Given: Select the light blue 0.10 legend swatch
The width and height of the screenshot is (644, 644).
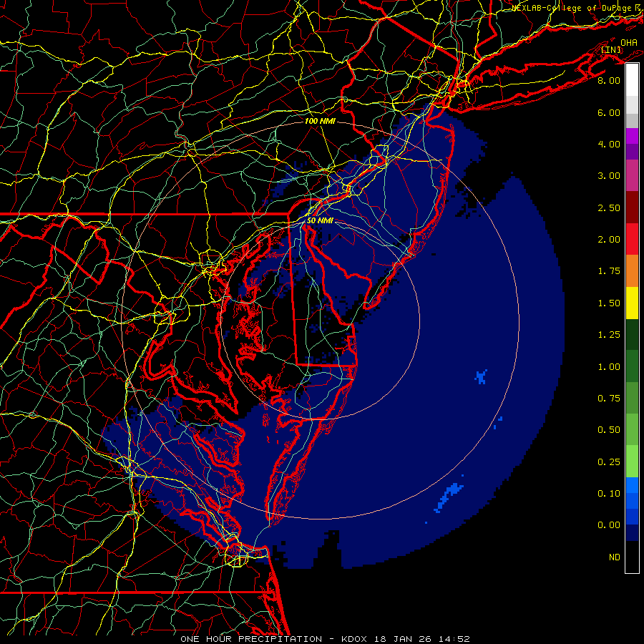Looking at the screenshot, I should tap(632, 485).
